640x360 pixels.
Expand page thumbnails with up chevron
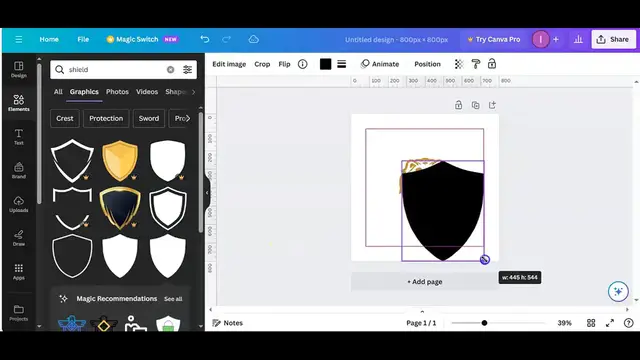click(x=422, y=311)
